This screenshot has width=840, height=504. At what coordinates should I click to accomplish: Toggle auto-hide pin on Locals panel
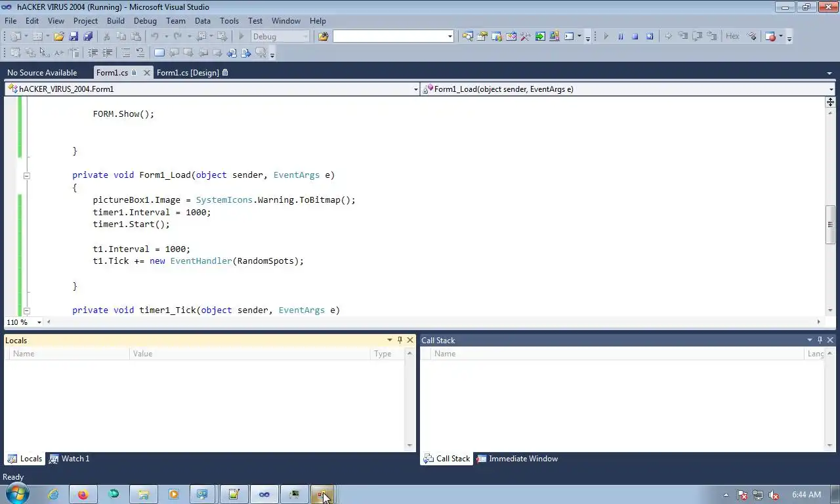click(400, 340)
